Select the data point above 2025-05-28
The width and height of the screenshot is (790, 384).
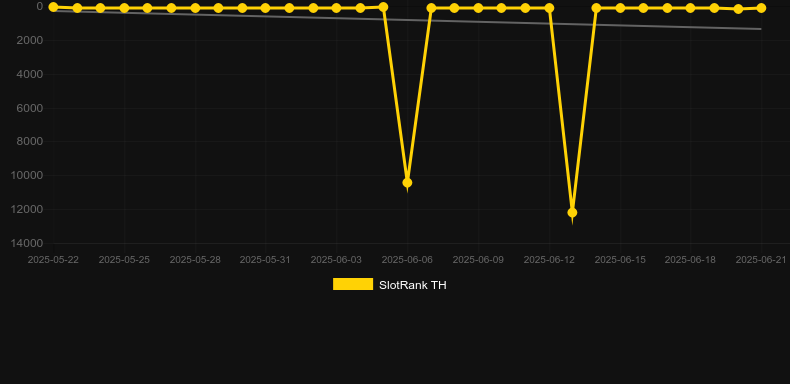195,8
